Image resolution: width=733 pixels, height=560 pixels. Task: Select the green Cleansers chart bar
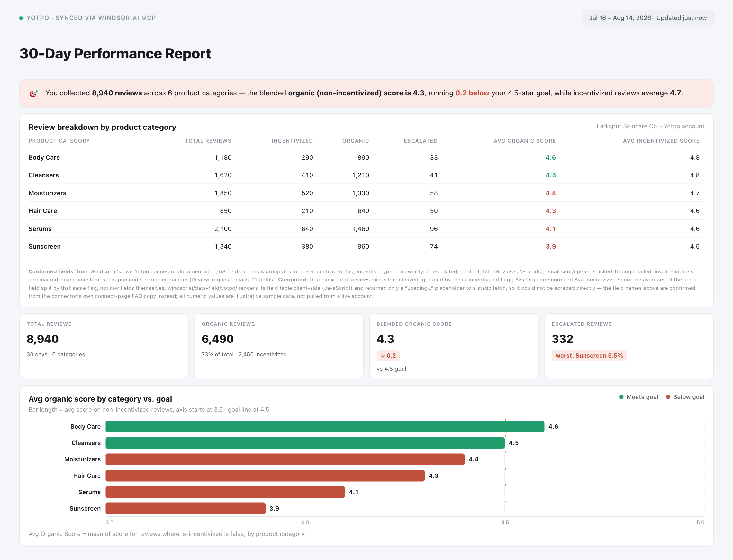[305, 443]
